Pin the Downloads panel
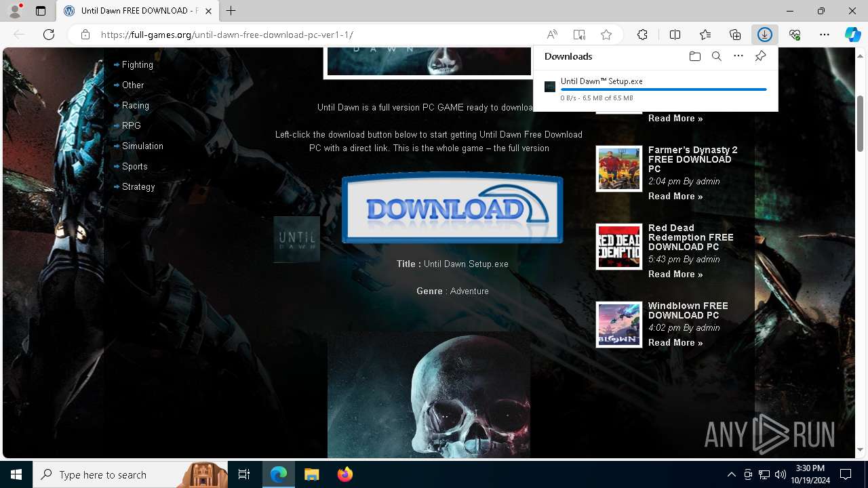This screenshot has height=488, width=868. [x=760, y=56]
